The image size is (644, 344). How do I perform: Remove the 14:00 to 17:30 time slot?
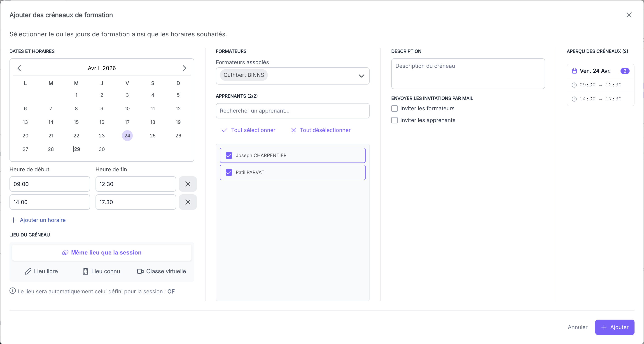pyautogui.click(x=188, y=202)
